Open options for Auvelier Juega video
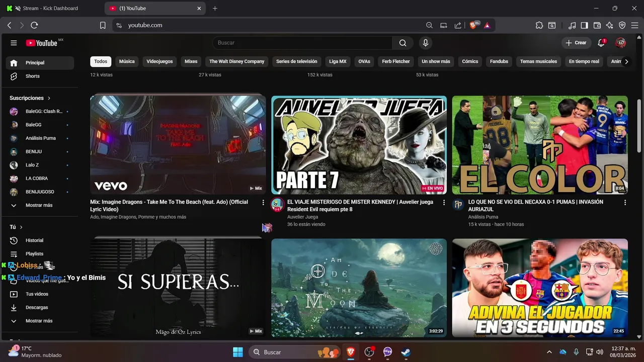Screen dimensions: 644x362 444,202
